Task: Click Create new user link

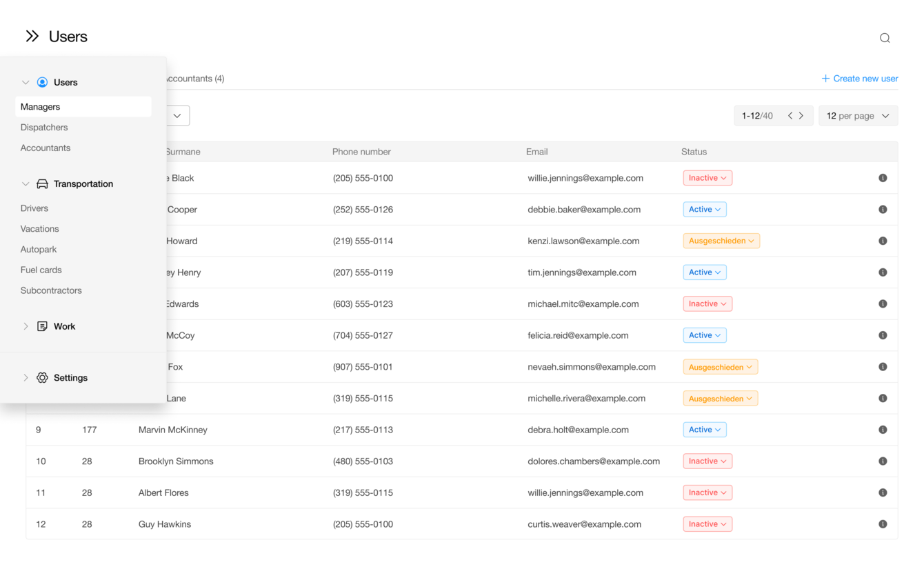Action: [859, 79]
